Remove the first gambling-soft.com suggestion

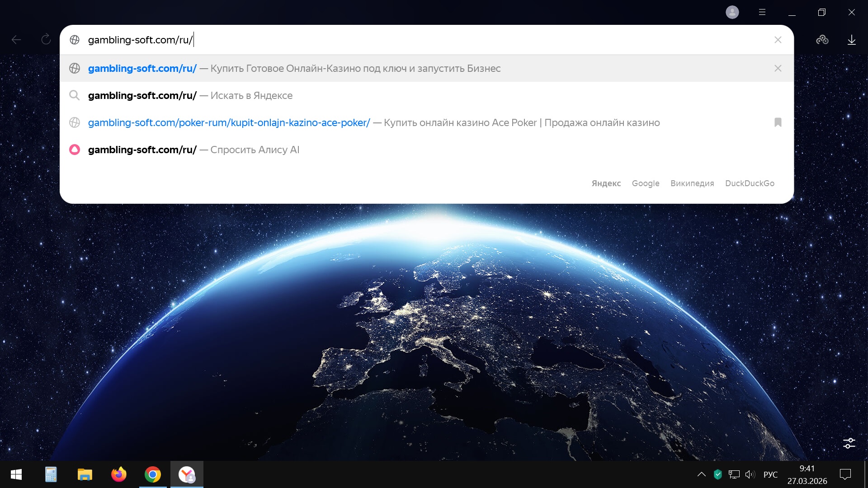click(778, 68)
